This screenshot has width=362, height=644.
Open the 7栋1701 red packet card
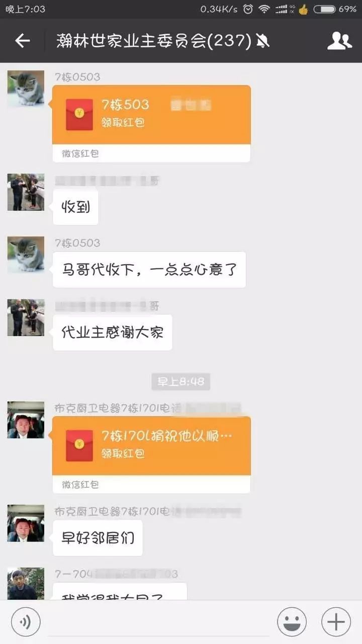click(x=151, y=455)
